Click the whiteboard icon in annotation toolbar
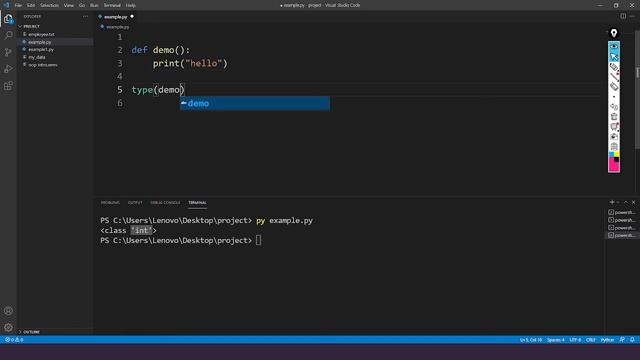 (x=614, y=127)
